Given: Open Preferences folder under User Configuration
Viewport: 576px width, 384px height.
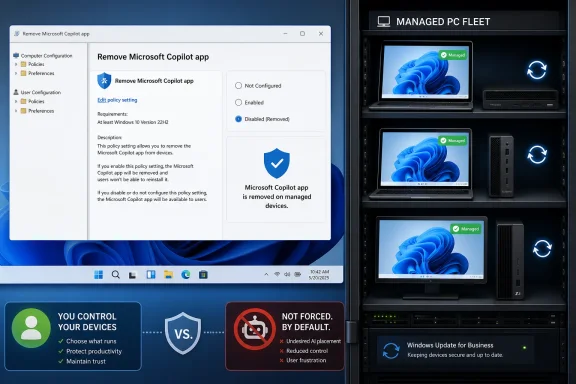Looking at the screenshot, I should tap(37, 111).
